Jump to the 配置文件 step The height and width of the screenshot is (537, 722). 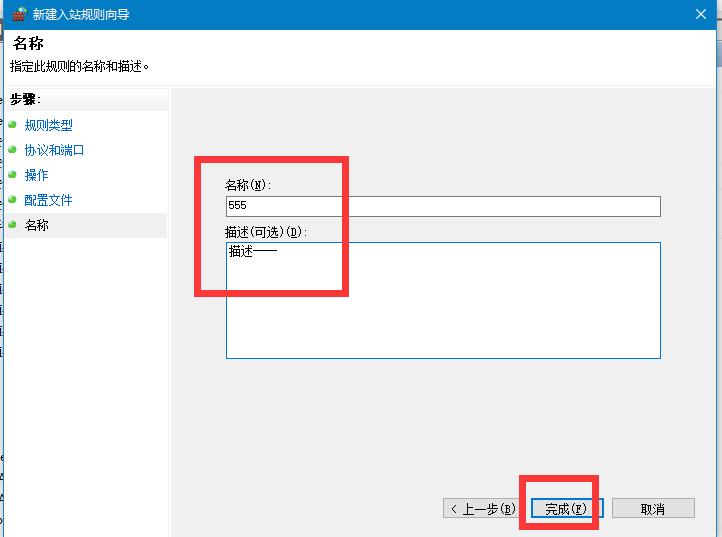pyautogui.click(x=48, y=200)
